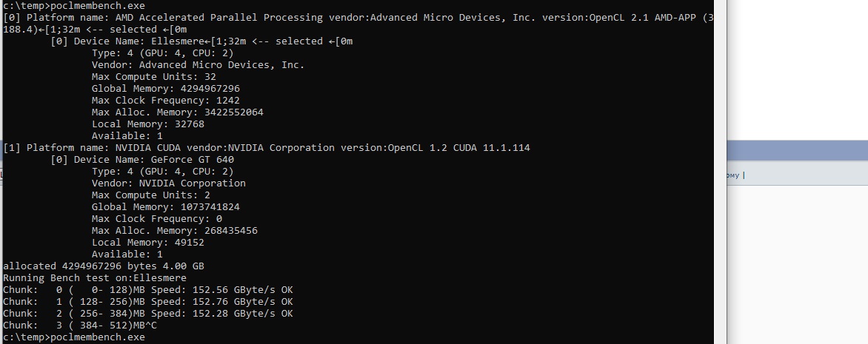The height and width of the screenshot is (344, 868).
Task: Click the blue header bar in right panel
Action: pos(796,152)
